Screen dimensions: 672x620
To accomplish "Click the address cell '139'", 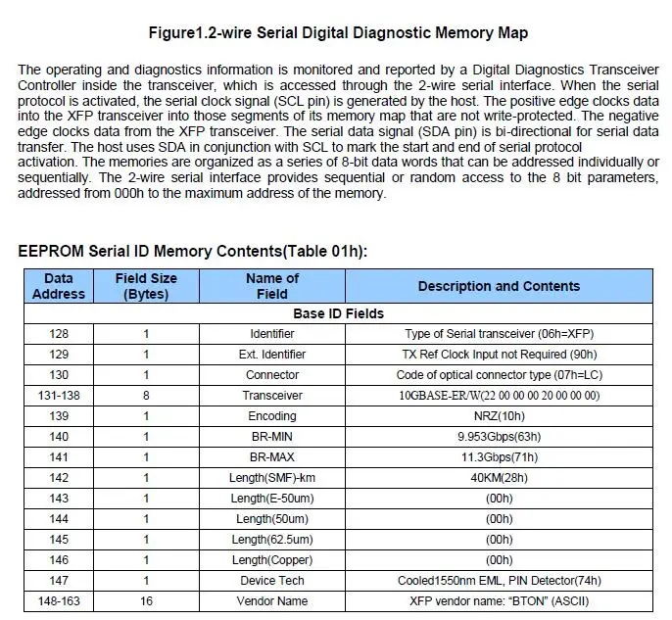I will point(59,416).
